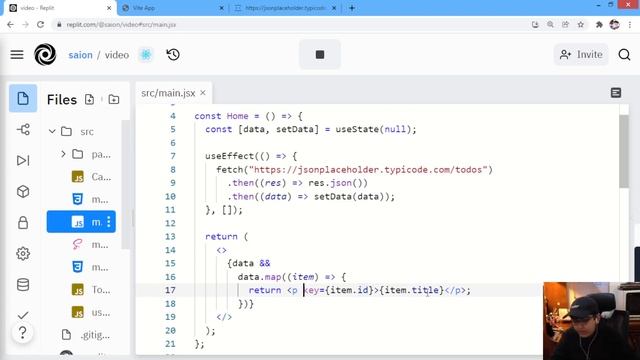The width and height of the screenshot is (640, 360).
Task: Open the Settings gear icon
Action: click(x=23, y=253)
